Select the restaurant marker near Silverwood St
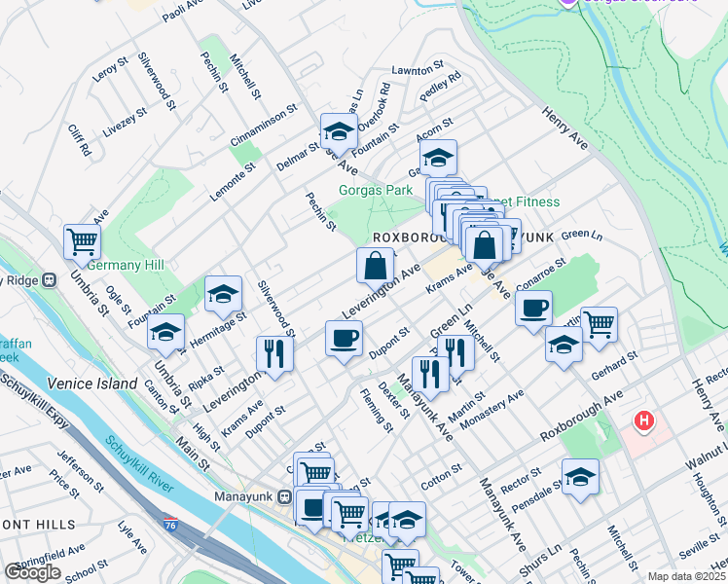Image resolution: width=728 pixels, height=584 pixels. pyautogui.click(x=275, y=353)
